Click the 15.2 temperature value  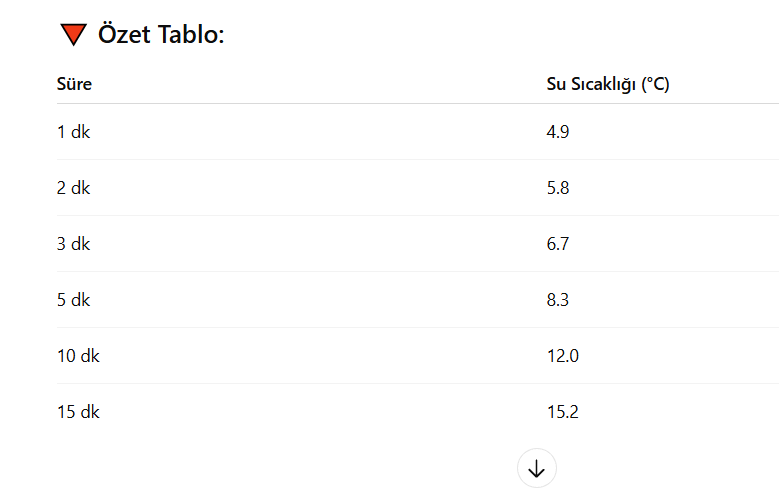563,412
